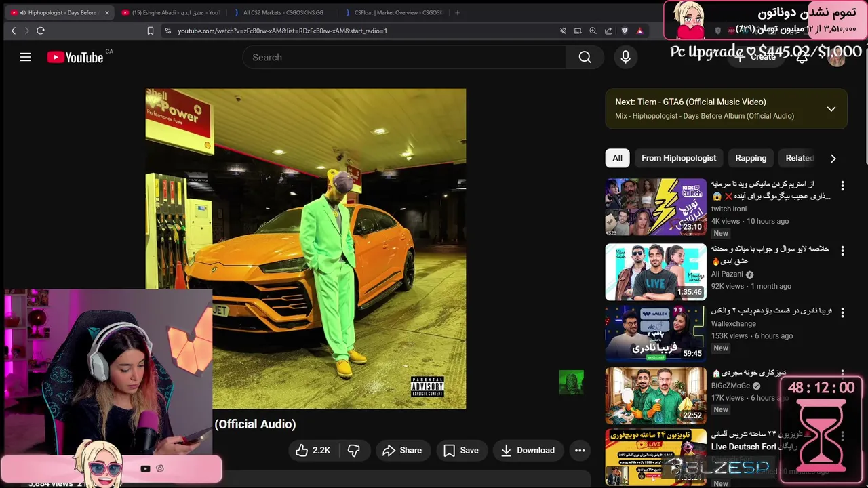Click the '92K views • 1 month ago' text

(751, 286)
